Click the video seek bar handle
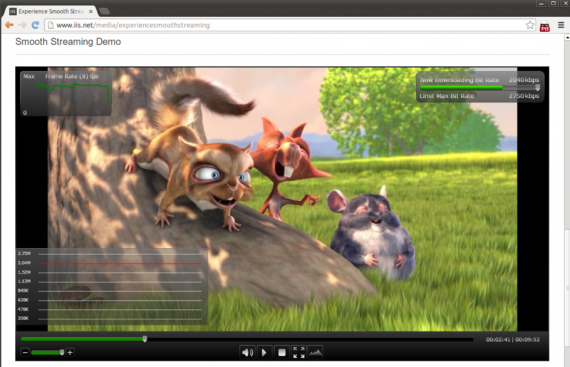 145,339
